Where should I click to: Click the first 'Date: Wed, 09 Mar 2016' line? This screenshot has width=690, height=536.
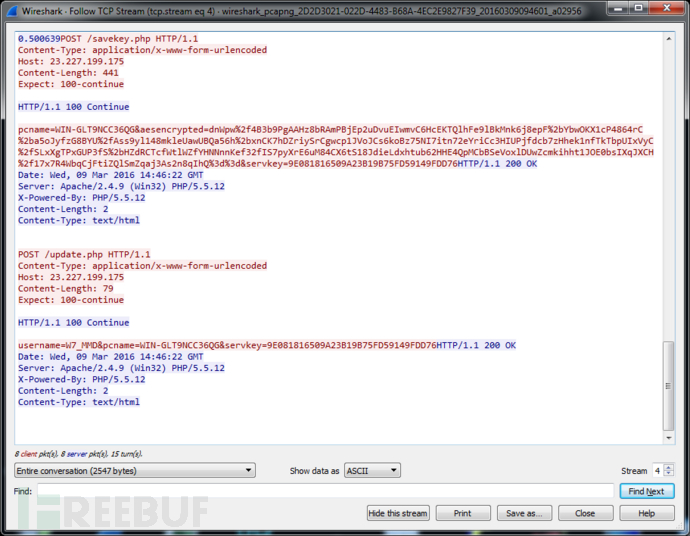point(110,175)
